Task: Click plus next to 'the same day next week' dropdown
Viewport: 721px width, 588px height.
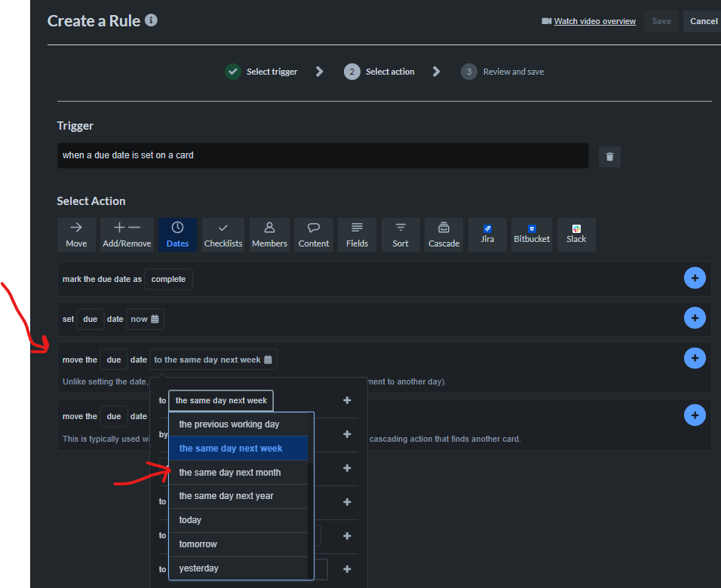Action: tap(347, 400)
